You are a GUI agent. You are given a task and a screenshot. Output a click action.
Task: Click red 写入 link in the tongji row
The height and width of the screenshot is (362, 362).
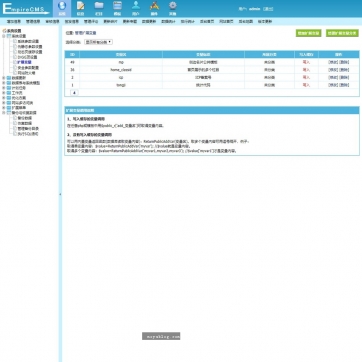click(306, 85)
